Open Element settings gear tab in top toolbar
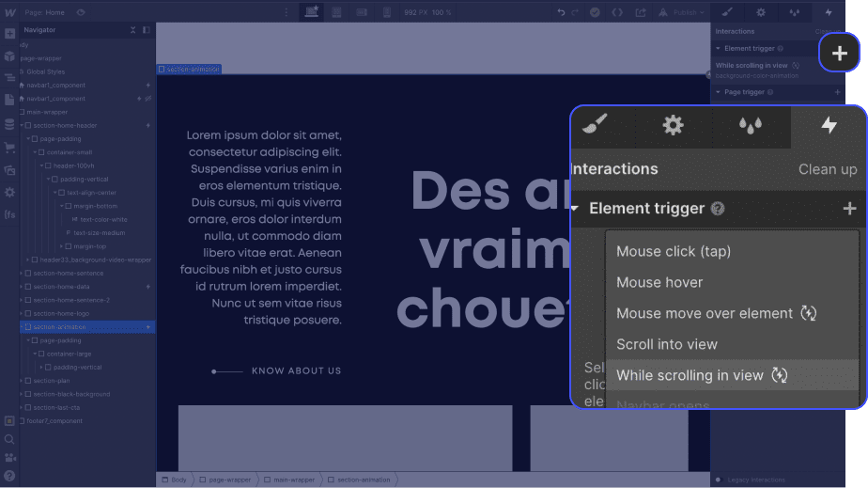 [761, 12]
